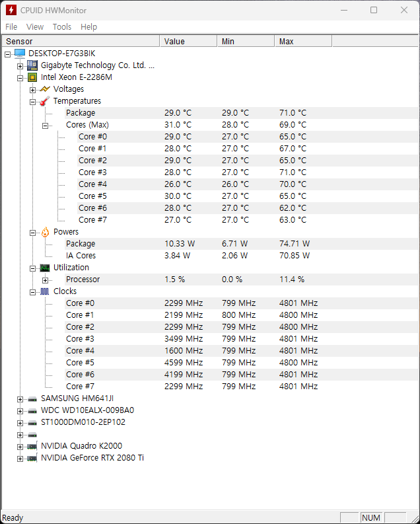Screen dimensions: 420x524
Task: Collapse the Clocks section
Action: coord(33,293)
